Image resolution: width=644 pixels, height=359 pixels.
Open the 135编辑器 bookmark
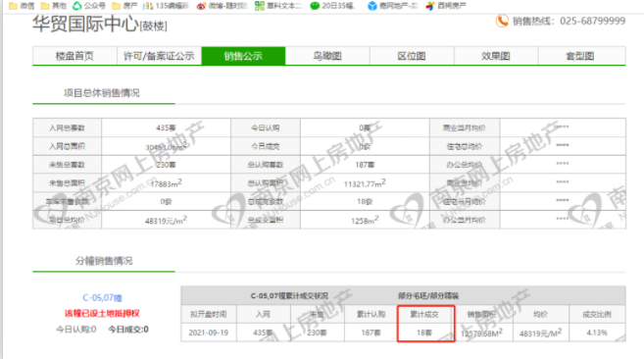[x=166, y=6]
